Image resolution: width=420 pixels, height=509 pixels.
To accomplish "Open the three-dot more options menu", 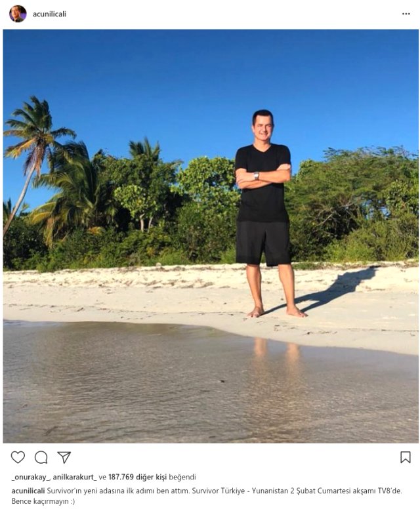I will coord(406,14).
